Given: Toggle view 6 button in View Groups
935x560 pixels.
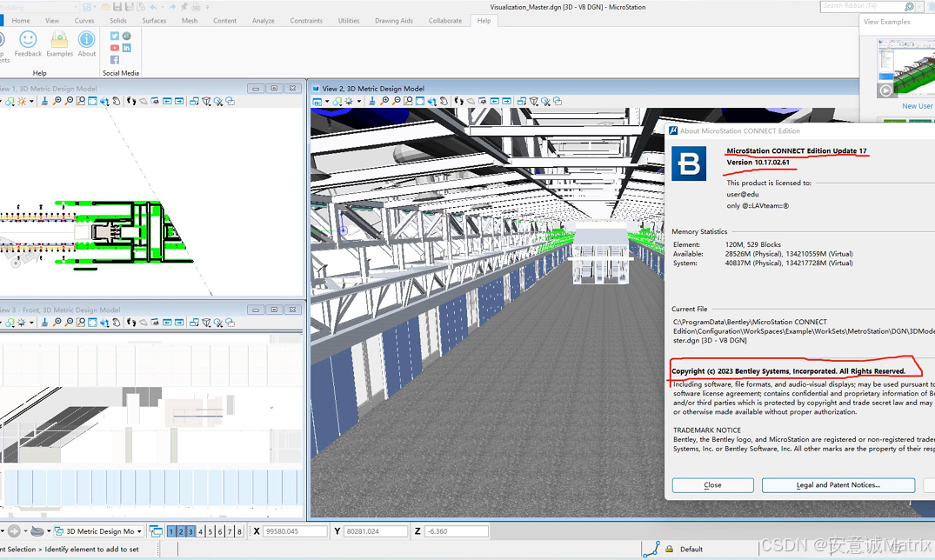Looking at the screenshot, I should (x=220, y=531).
